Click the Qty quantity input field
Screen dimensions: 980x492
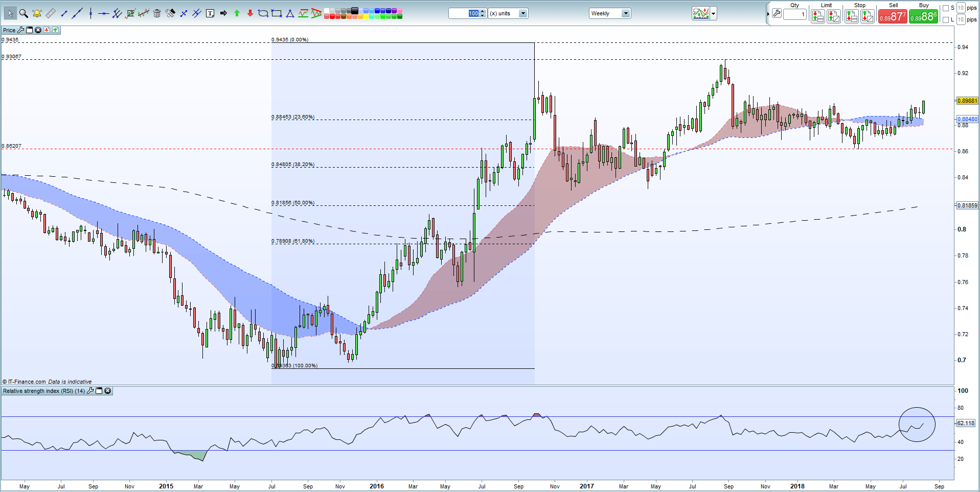[x=794, y=15]
